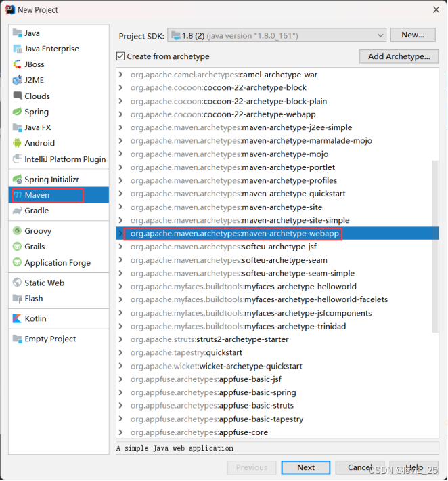Screen dimensions: 448x481
Task: Select the org.apache.tapestry:quickstart row
Action: (277, 352)
